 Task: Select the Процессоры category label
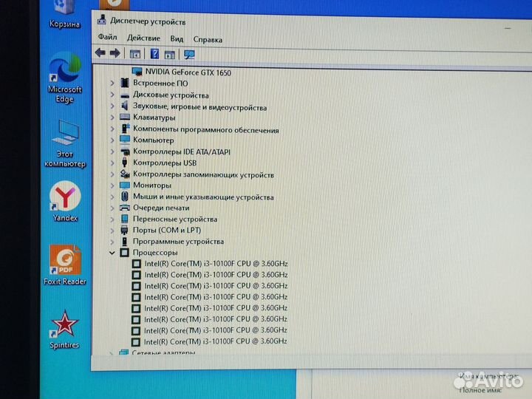pyautogui.click(x=155, y=253)
